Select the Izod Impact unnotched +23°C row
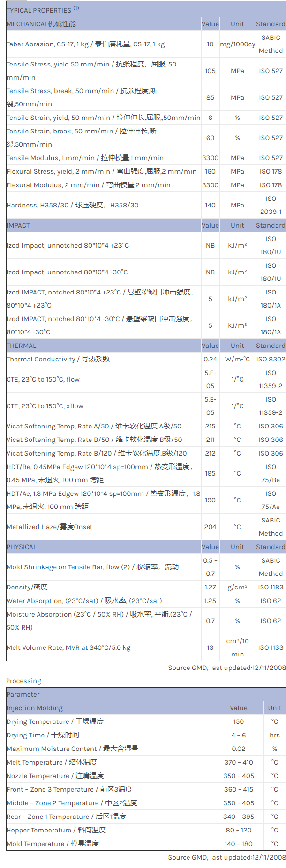 point(68,245)
